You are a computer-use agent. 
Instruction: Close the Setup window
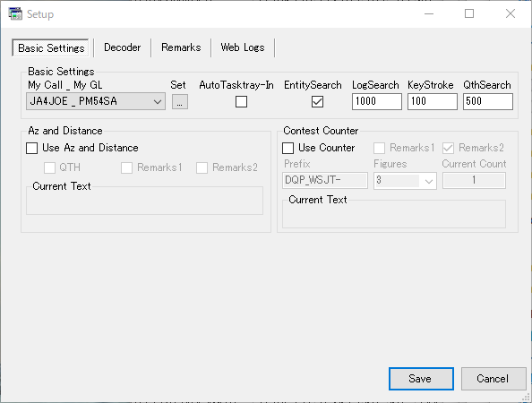click(511, 14)
